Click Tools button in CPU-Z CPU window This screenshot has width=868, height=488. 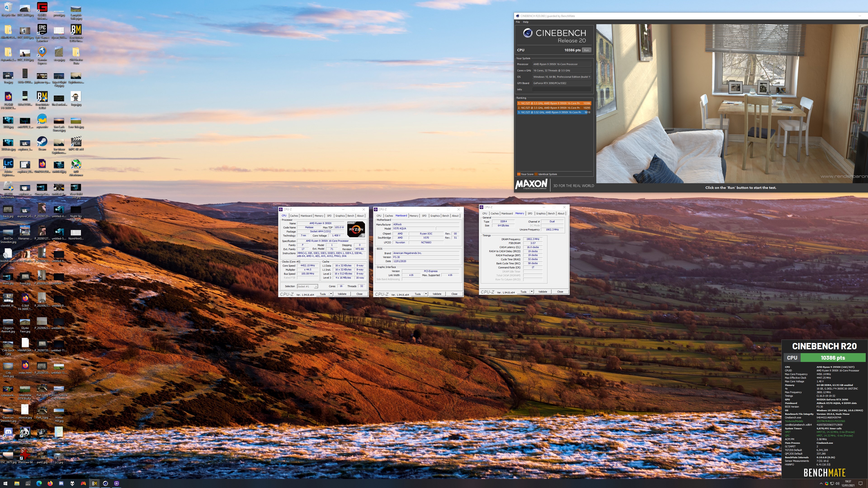(323, 294)
